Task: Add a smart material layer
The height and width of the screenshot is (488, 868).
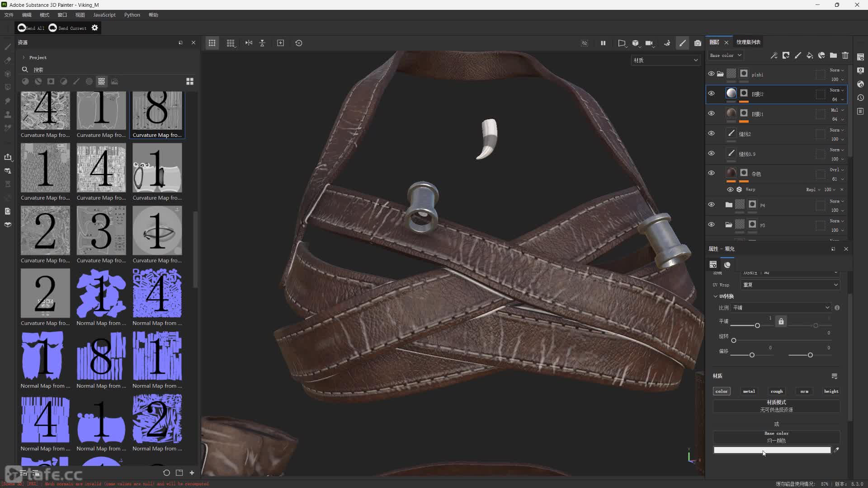Action: (x=821, y=55)
